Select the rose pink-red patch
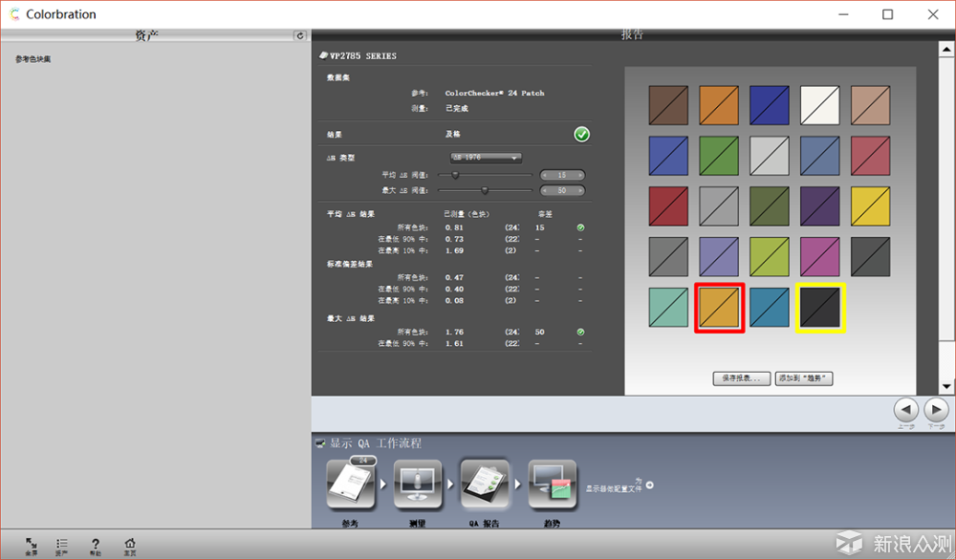956x560 pixels. 871,156
